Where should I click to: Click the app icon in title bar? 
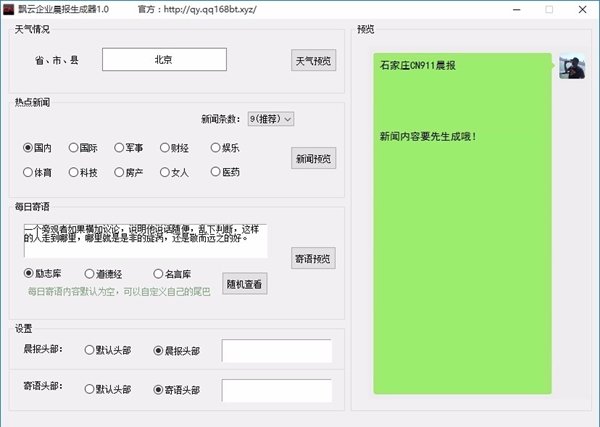click(8, 9)
